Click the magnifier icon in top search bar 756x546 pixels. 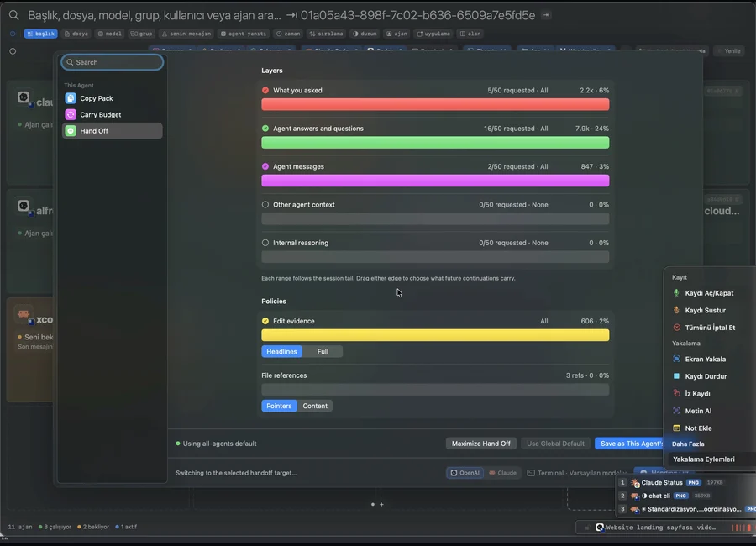(x=14, y=15)
